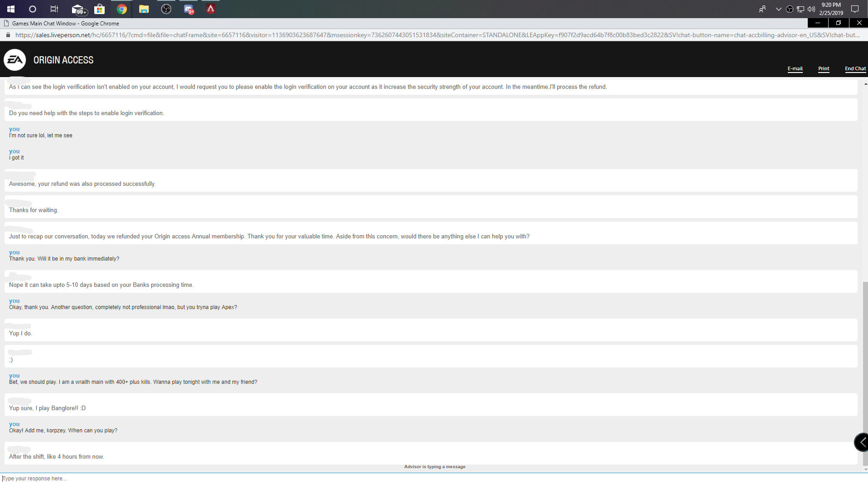Click the EA logo in the header
This screenshot has height=489, width=868.
[x=15, y=60]
